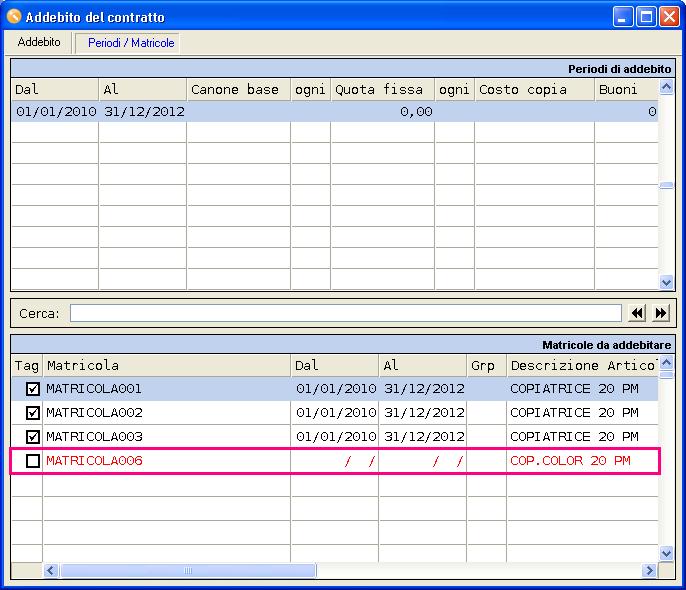The width and height of the screenshot is (686, 590).
Task: Click the Matricola column header
Action: point(166,365)
